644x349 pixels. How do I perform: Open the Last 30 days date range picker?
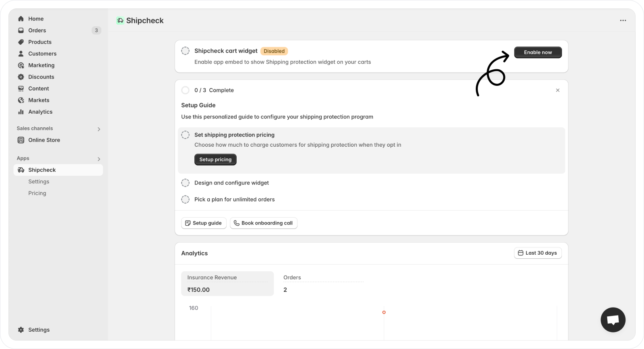[x=538, y=253]
